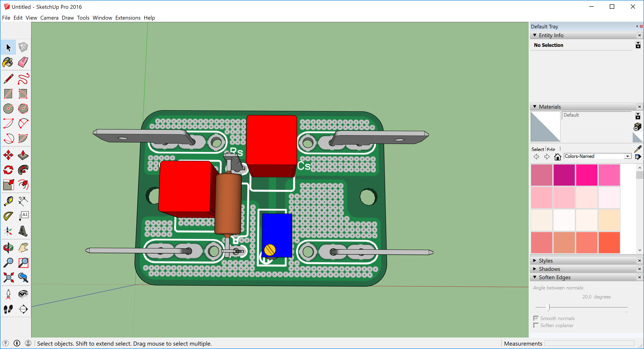Select the Protractor tool
Screen dimensions: 644x349
[x=8, y=216]
